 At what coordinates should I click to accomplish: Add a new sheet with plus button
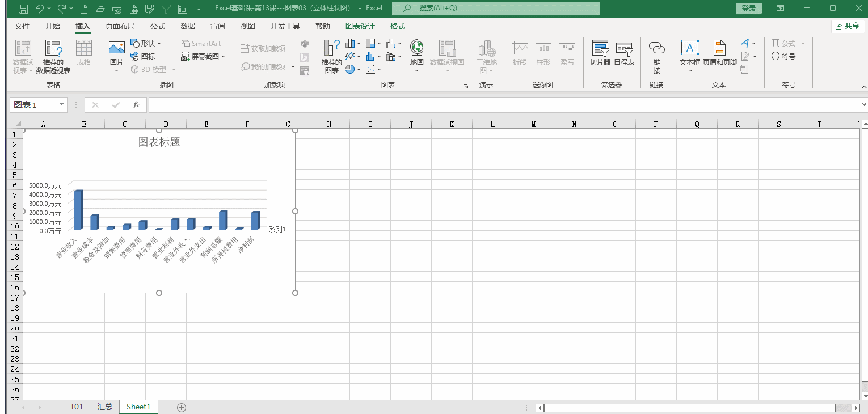click(x=182, y=407)
